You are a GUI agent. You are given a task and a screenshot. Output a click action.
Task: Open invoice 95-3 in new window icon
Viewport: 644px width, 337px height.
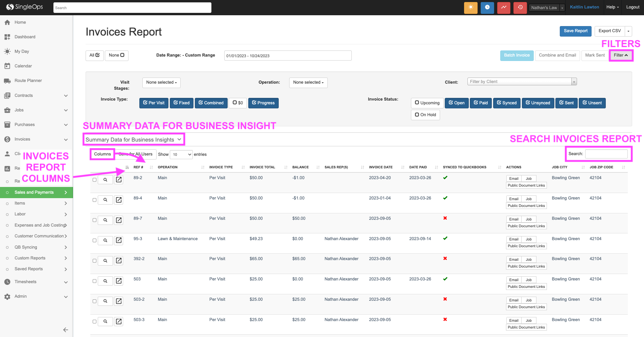tap(119, 240)
